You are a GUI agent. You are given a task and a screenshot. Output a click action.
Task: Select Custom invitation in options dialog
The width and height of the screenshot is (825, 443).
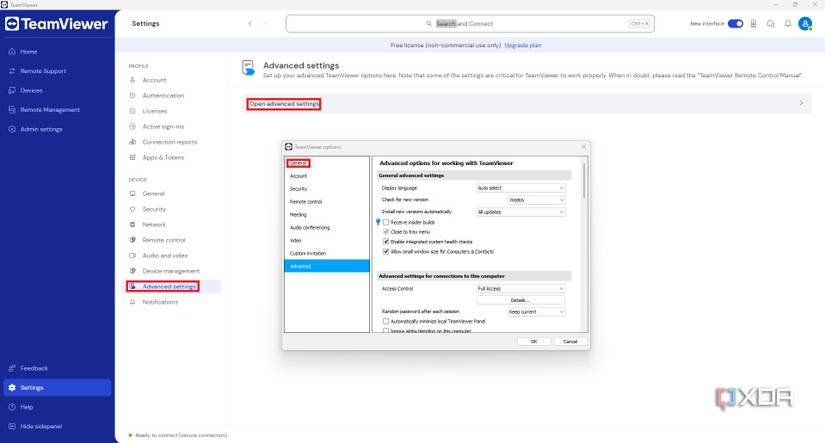pos(308,254)
